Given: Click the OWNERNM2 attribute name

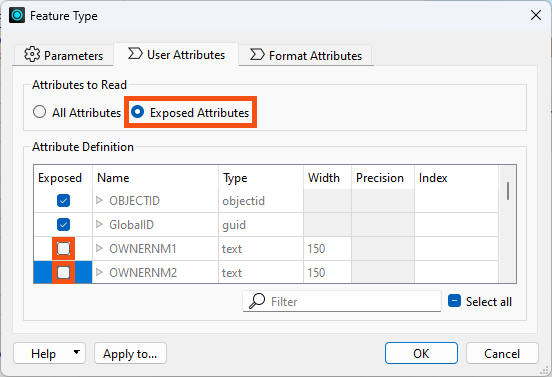Looking at the screenshot, I should [x=143, y=272].
